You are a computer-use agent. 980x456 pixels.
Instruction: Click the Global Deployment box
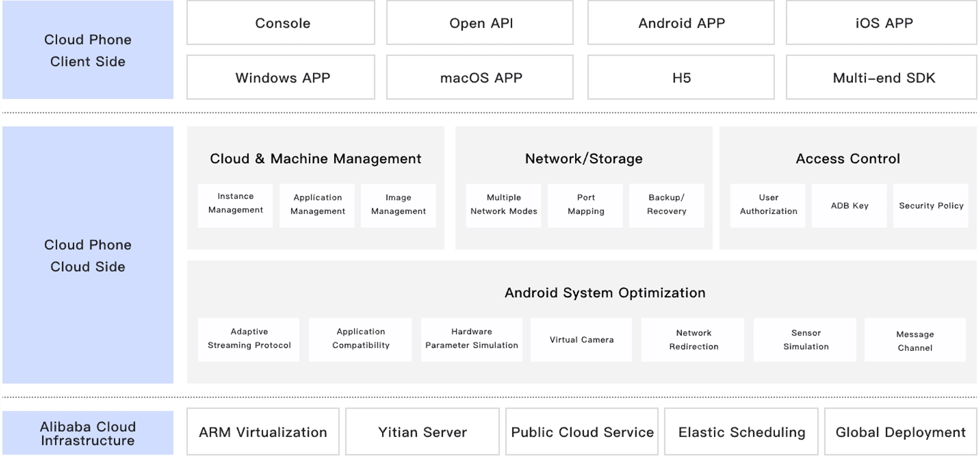(900, 432)
